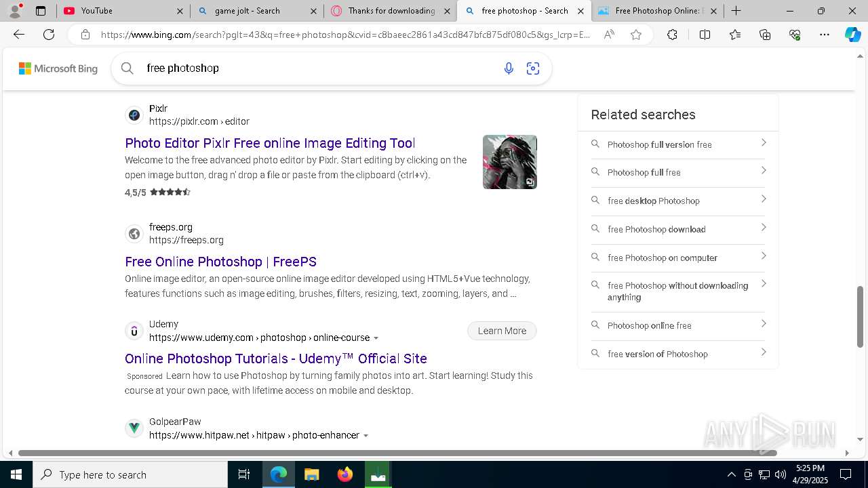Click the Pixlr 4,5/5 star rating
Viewport: 868px width, 488px height.
pos(157,192)
